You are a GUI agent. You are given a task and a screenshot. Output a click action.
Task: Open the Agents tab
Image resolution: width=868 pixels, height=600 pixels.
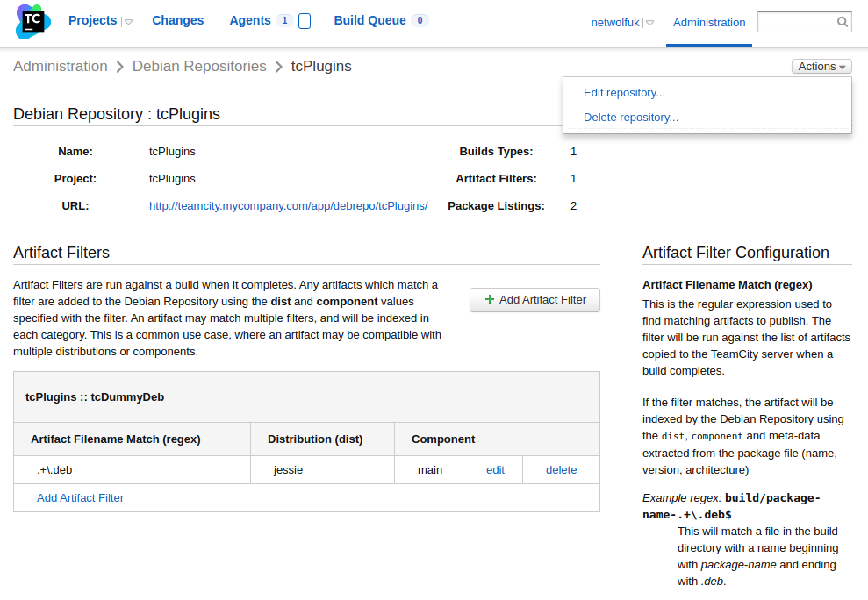[x=250, y=20]
